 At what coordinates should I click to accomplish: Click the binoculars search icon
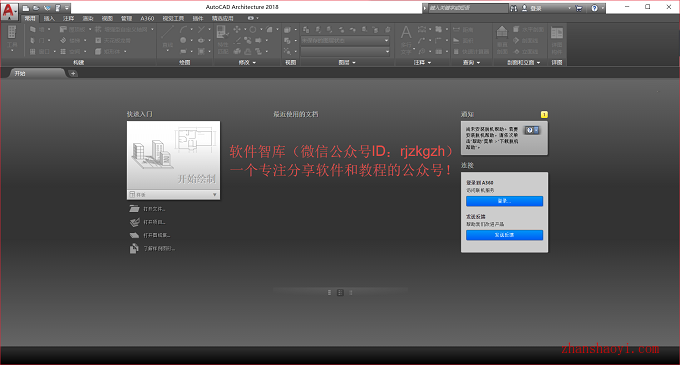[x=513, y=8]
